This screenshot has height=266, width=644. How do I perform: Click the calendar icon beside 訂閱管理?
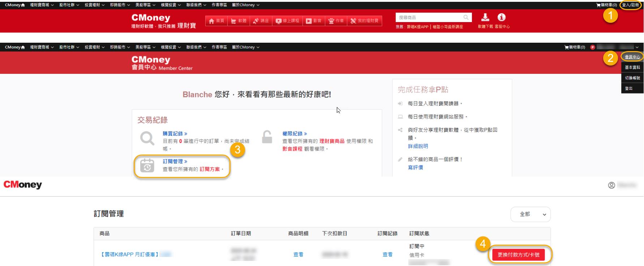[x=147, y=166]
